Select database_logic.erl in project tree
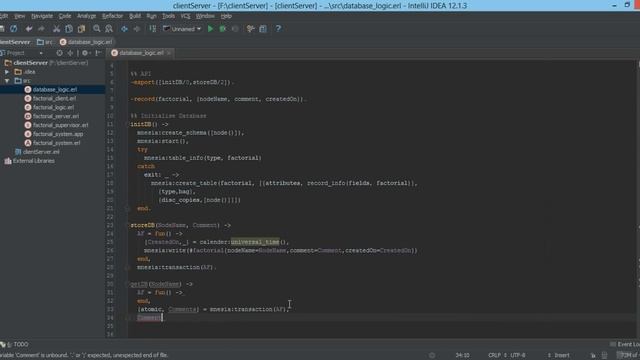640x360 pixels. click(51, 89)
